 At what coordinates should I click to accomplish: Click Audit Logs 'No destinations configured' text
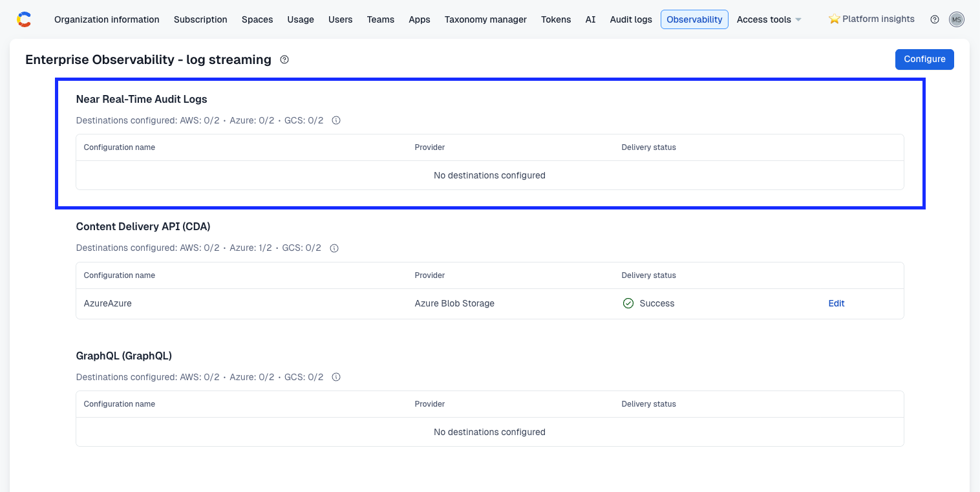pyautogui.click(x=489, y=175)
